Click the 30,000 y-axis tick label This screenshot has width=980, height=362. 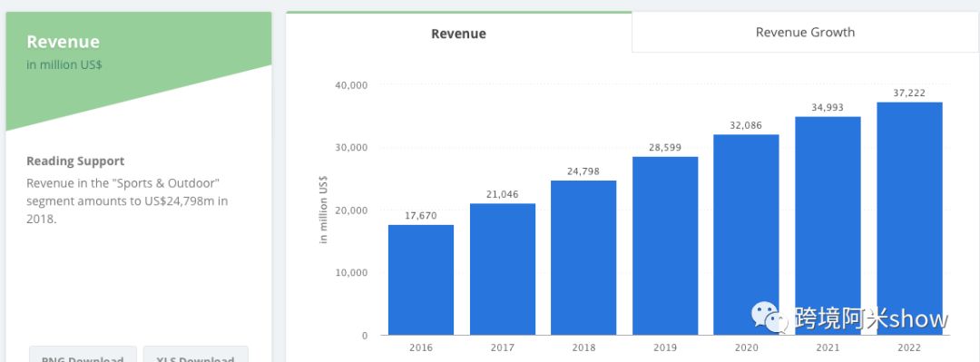(x=351, y=148)
